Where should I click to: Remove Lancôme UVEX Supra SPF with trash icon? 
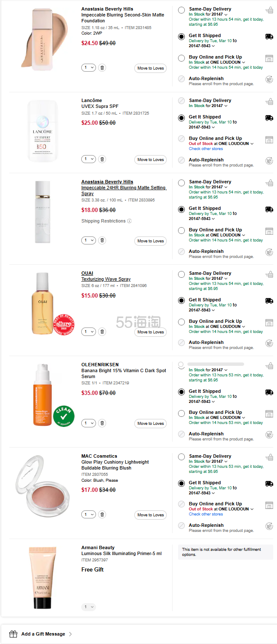(102, 159)
